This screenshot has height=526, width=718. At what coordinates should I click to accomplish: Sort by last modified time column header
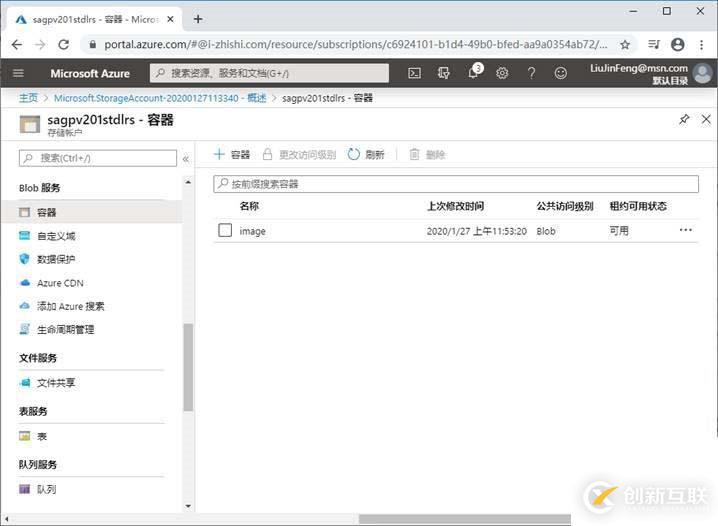[455, 206]
